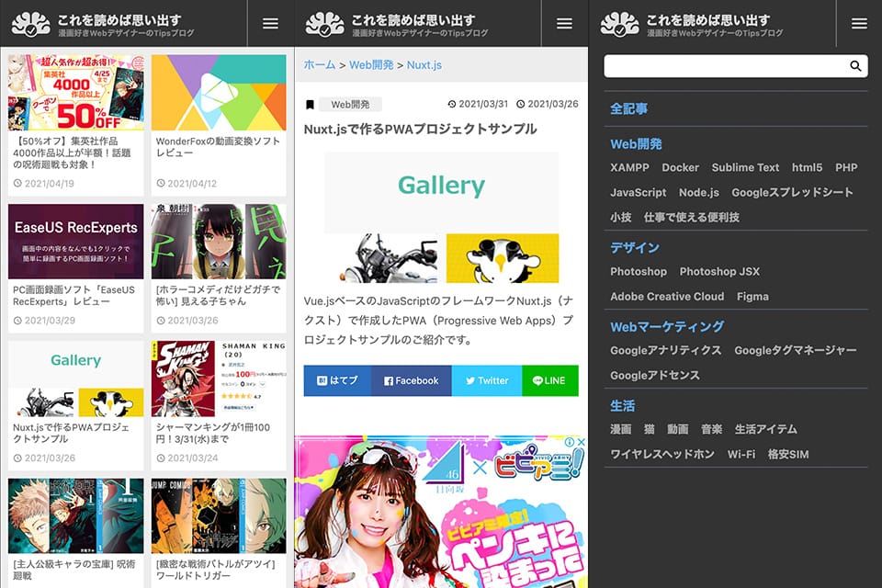The height and width of the screenshot is (588, 882).
Task: Select XAMPP menu link
Action: [x=629, y=168]
